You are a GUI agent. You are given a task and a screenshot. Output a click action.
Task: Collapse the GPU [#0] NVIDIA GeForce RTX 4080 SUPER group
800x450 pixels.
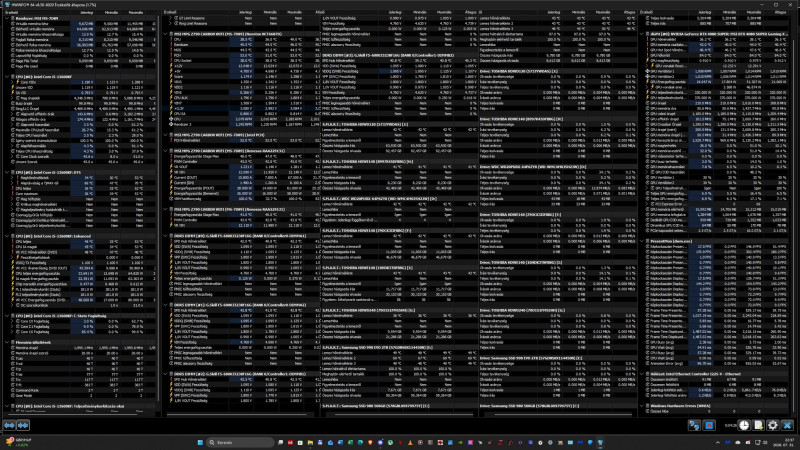(x=642, y=34)
